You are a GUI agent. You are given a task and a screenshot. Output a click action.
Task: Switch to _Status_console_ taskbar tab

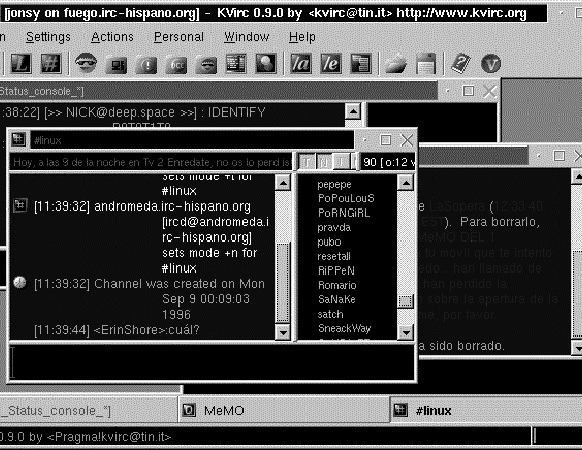point(88,410)
